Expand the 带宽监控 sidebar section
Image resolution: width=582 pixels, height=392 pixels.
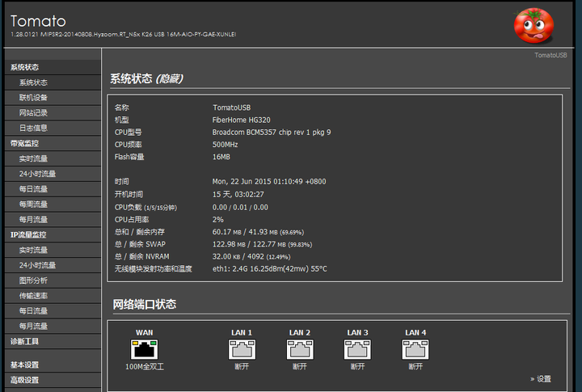(53, 143)
